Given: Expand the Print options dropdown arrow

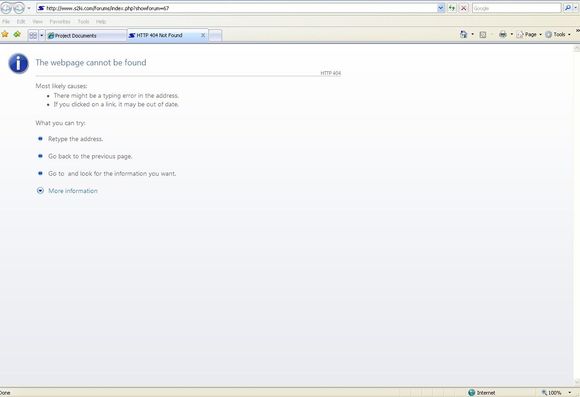Looking at the screenshot, I should pos(512,34).
